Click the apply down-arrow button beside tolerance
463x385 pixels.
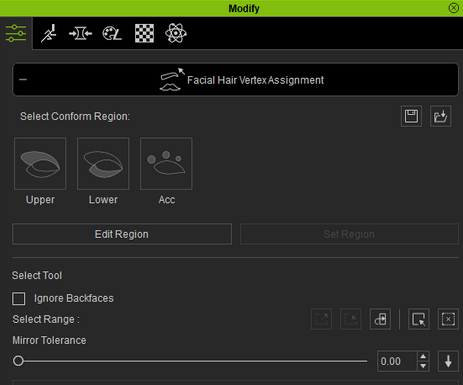(x=448, y=361)
